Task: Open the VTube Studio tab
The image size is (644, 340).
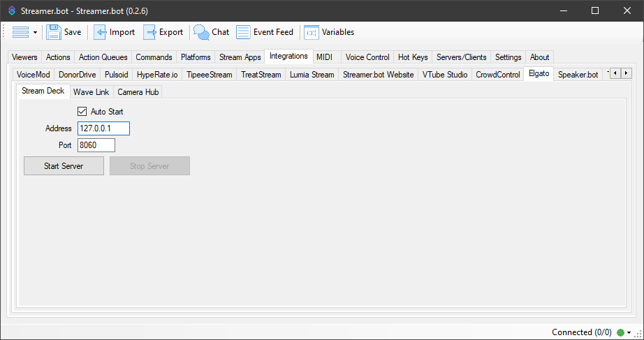Action: [x=445, y=75]
